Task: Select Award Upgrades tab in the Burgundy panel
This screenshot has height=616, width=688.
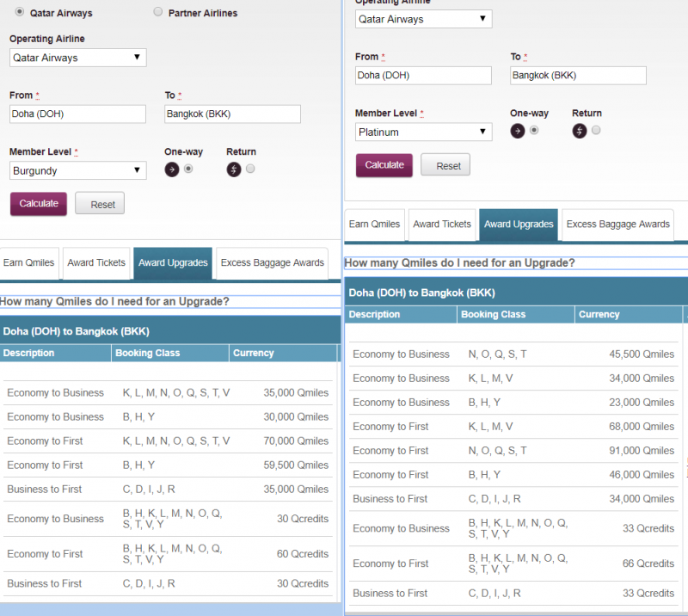Action: 173,263
